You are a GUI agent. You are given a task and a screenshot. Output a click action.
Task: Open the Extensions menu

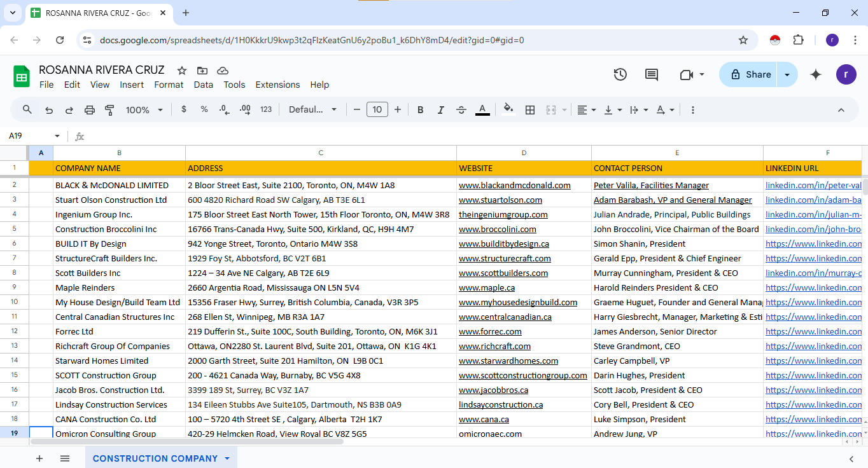coord(277,85)
